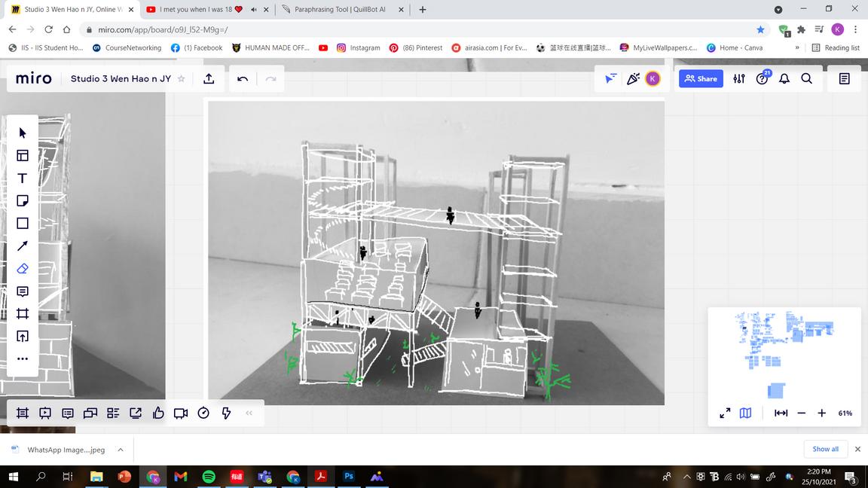Open the upload tool
Screen dimensions: 868x488
(22, 337)
